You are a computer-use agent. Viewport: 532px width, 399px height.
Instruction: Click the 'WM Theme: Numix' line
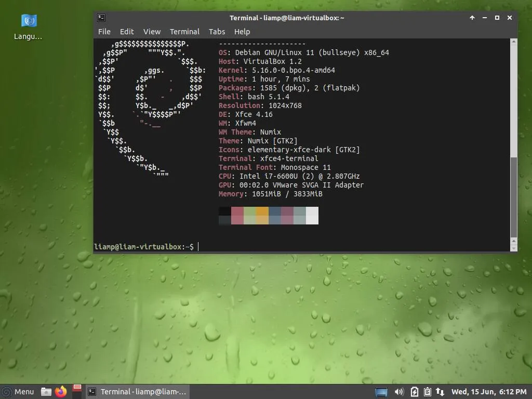pos(250,132)
